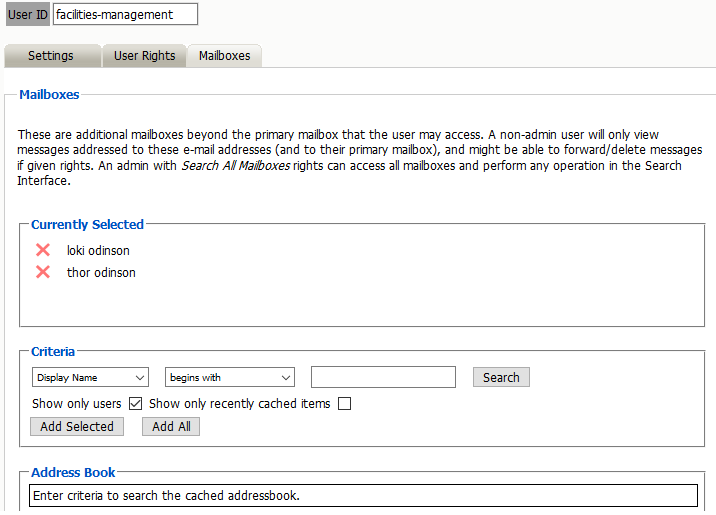The image size is (716, 515).
Task: Click the Address Book results area
Action: coord(363,495)
